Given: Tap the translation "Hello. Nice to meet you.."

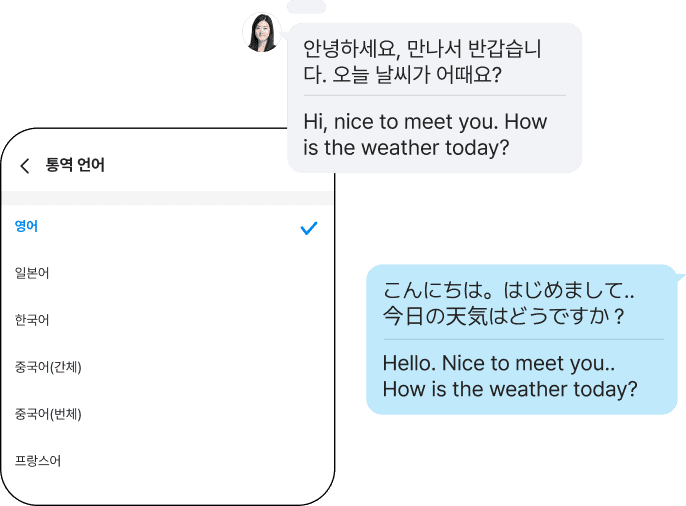Looking at the screenshot, I should [510, 376].
